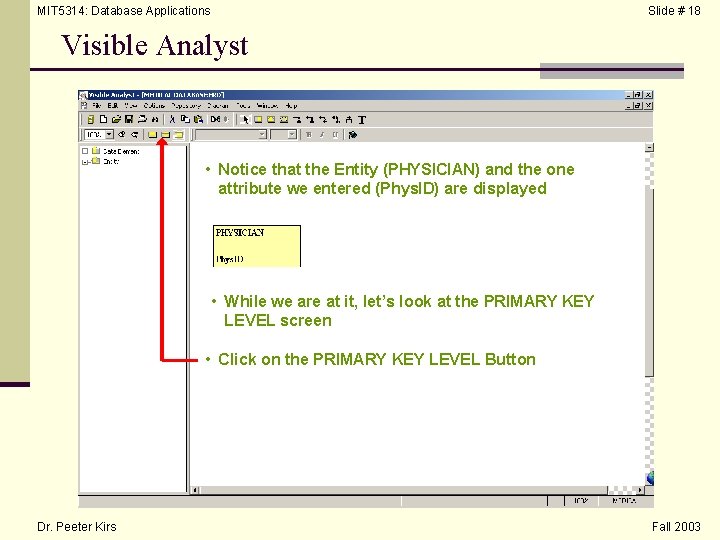Collapse the Entity tree node

(85, 162)
